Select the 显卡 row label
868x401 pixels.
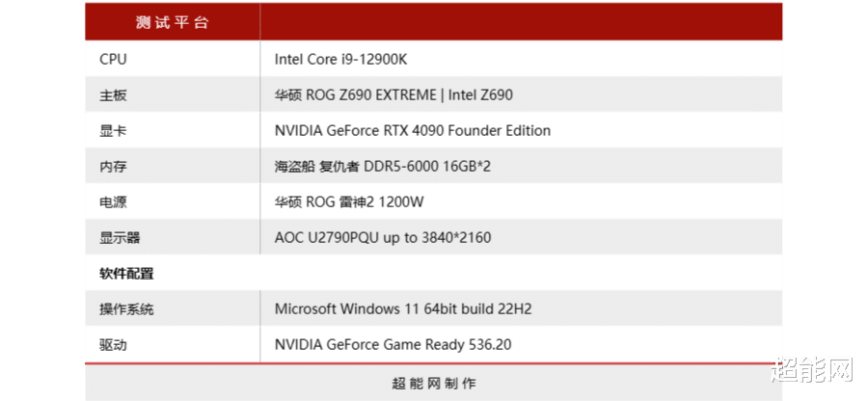coord(113,131)
